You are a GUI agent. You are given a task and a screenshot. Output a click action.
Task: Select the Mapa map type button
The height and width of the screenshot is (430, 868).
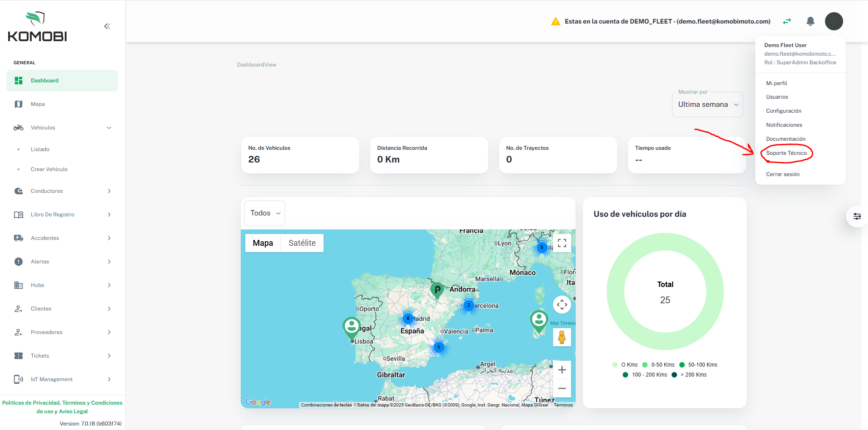(262, 243)
